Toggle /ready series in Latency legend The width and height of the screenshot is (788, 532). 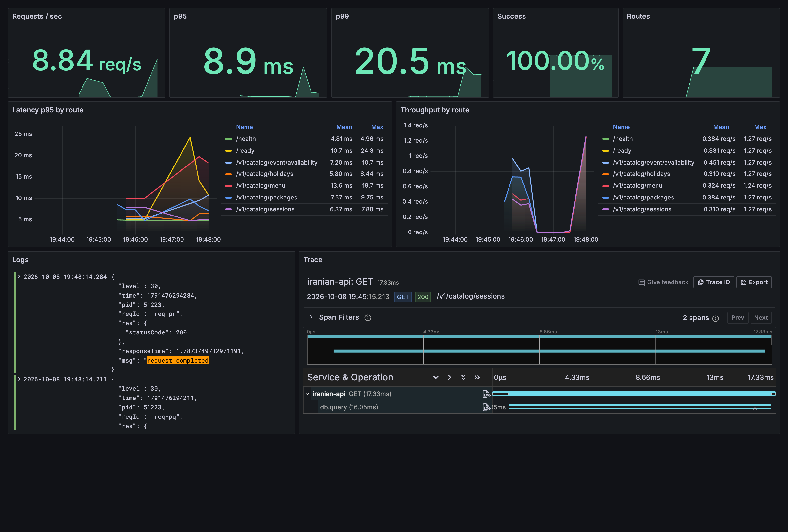(245, 150)
